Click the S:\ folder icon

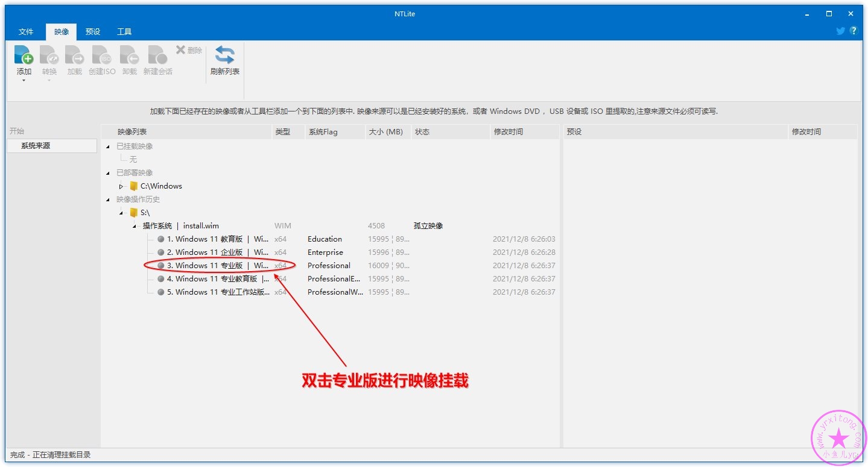point(134,213)
